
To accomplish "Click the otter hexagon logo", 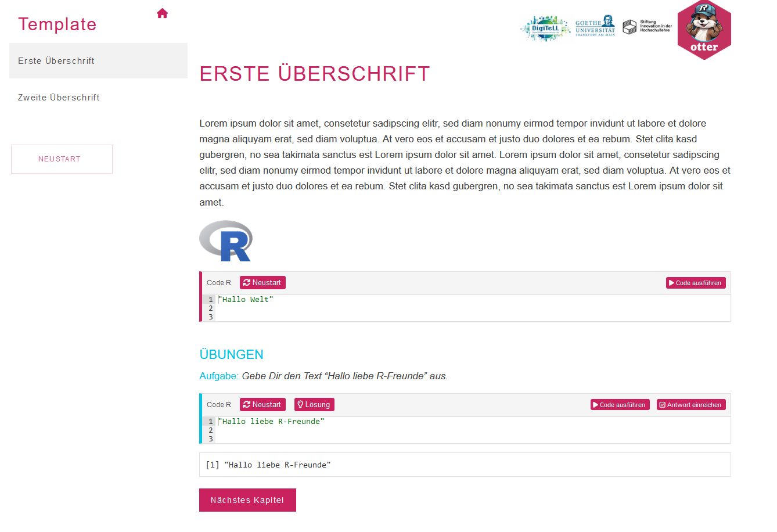I will (x=704, y=30).
